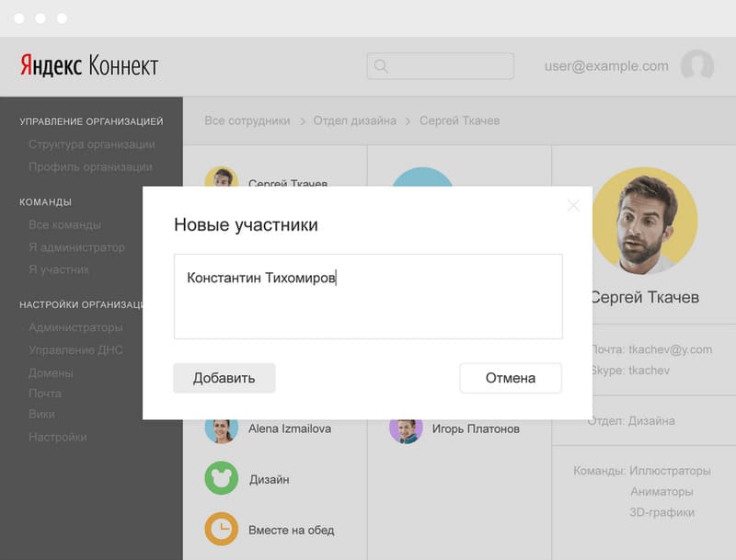
Task: Open Настройки in sidebar
Action: tap(58, 437)
